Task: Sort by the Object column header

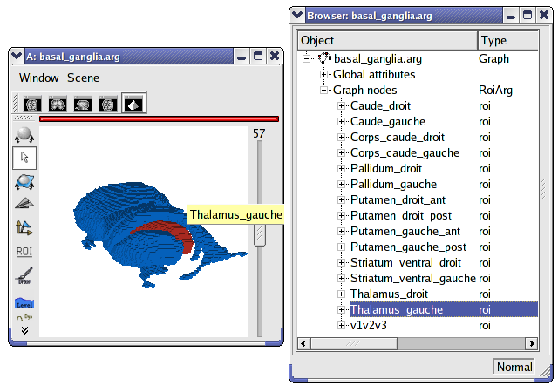Action: tap(387, 40)
